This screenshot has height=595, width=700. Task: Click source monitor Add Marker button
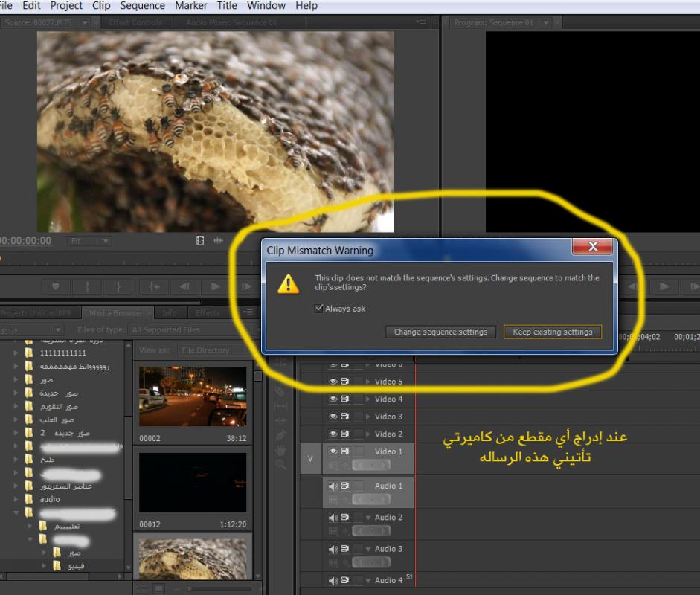55,286
